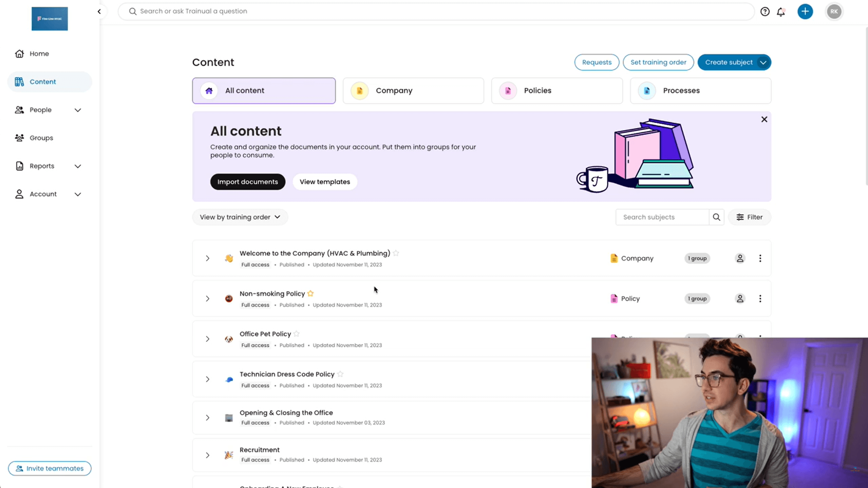Unfavorite the Non-smoking Policy star

pos(310,293)
